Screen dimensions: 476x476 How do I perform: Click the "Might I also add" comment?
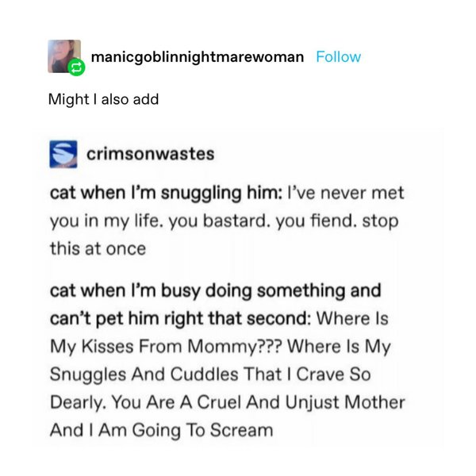[x=103, y=99]
